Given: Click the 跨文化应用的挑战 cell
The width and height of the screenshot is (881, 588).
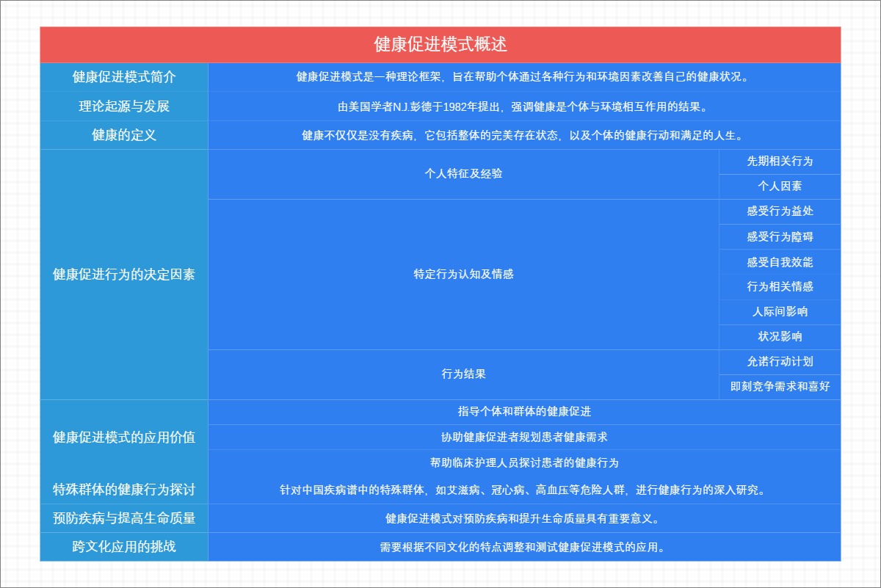Looking at the screenshot, I should tap(123, 545).
